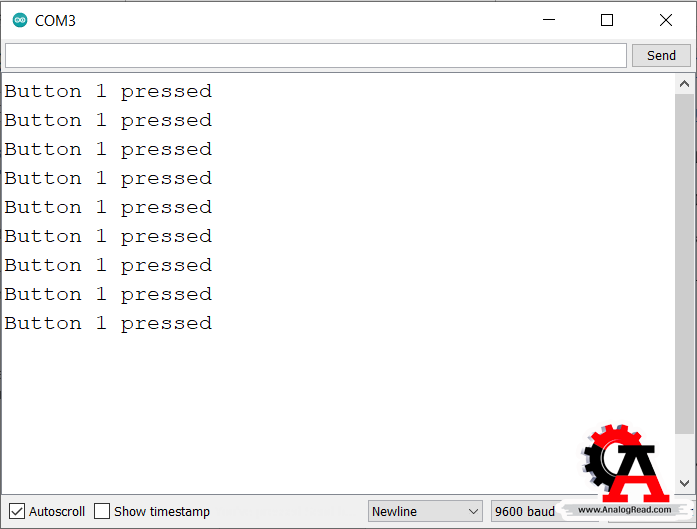Maximize the COM3 window
Screen dimensions: 697x529
(607, 20)
